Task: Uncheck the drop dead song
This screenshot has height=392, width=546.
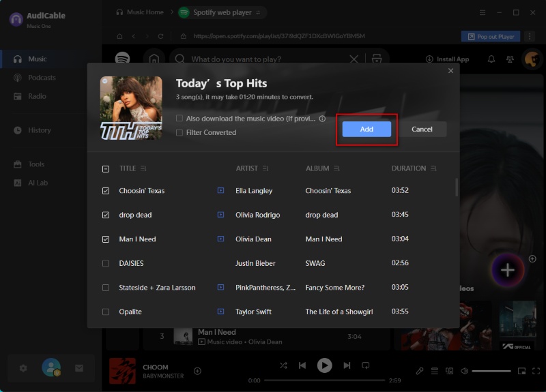Action: click(106, 215)
